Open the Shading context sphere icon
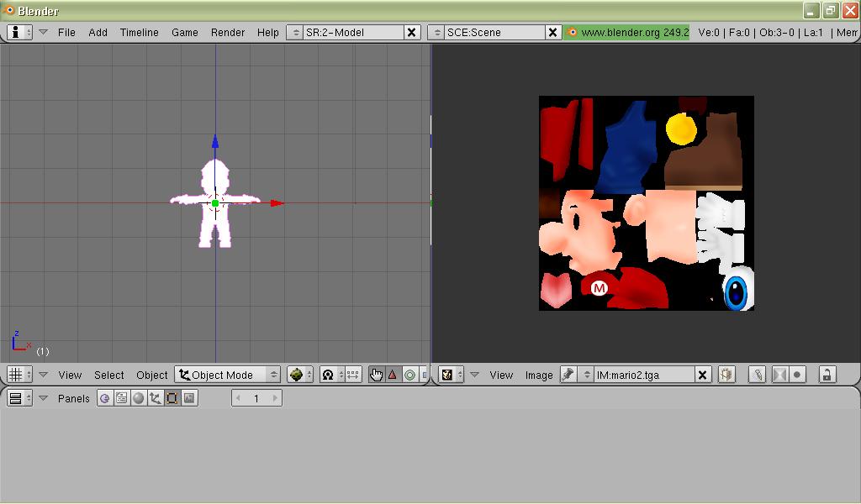The image size is (861, 504). (x=139, y=398)
